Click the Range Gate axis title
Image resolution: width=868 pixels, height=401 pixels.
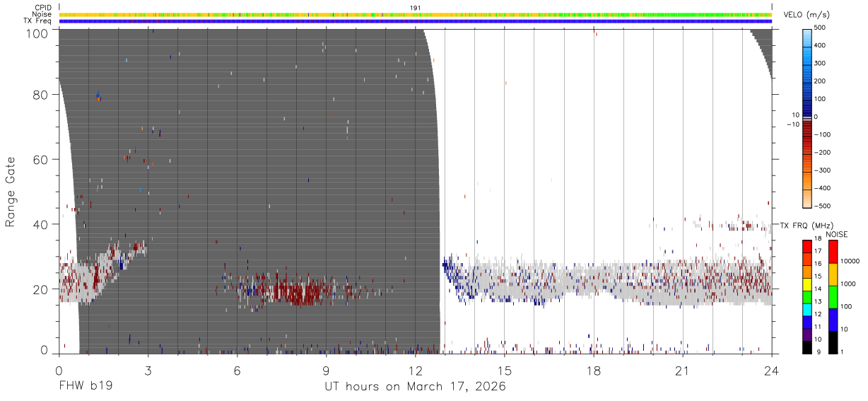(11, 192)
